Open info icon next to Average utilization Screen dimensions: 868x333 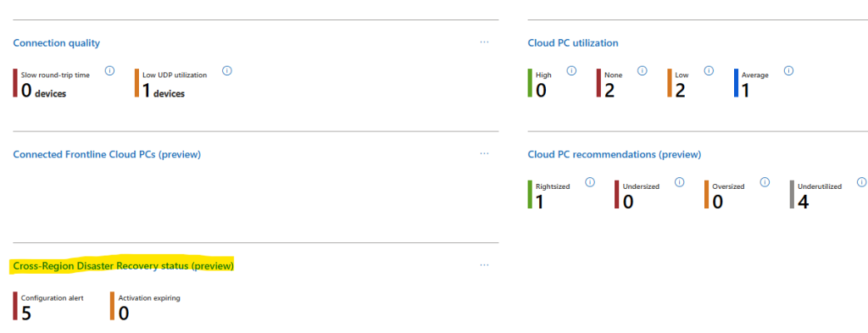pos(789,71)
